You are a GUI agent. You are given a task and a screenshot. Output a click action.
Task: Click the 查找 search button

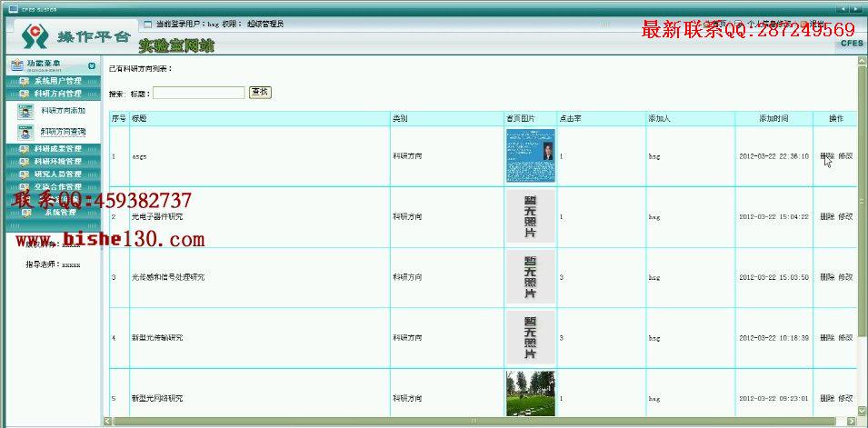tap(260, 93)
